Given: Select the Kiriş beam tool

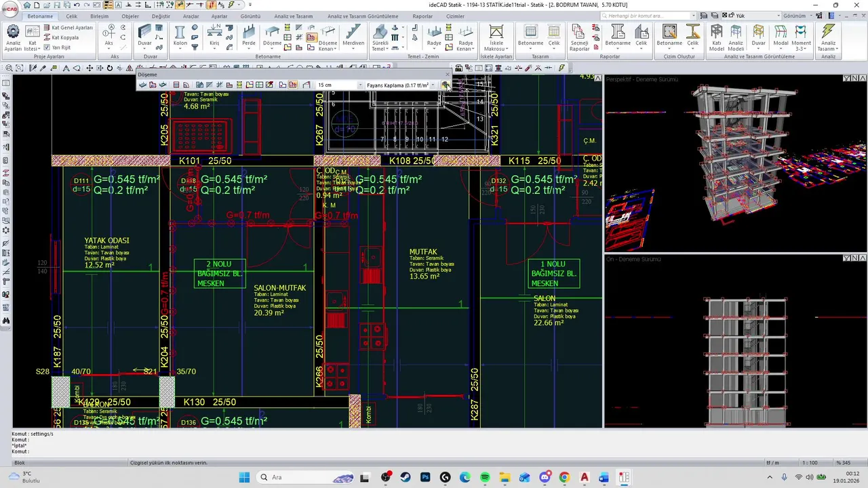Looking at the screenshot, I should click(x=214, y=37).
